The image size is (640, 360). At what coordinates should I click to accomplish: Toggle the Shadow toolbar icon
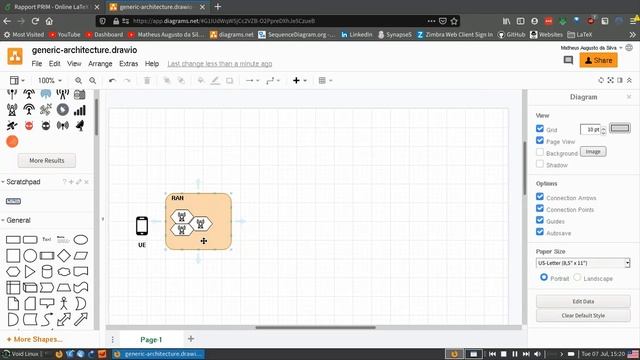tap(229, 81)
